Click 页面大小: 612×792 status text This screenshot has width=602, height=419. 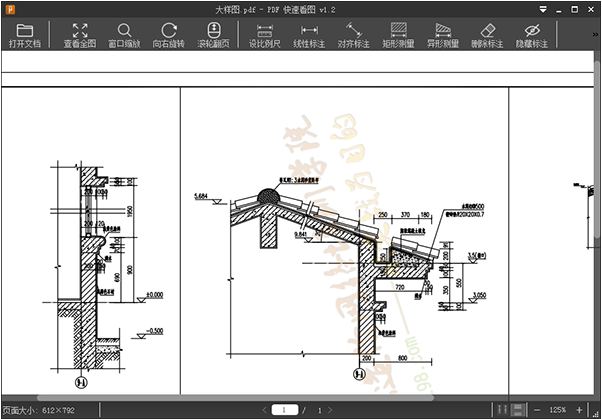38,411
